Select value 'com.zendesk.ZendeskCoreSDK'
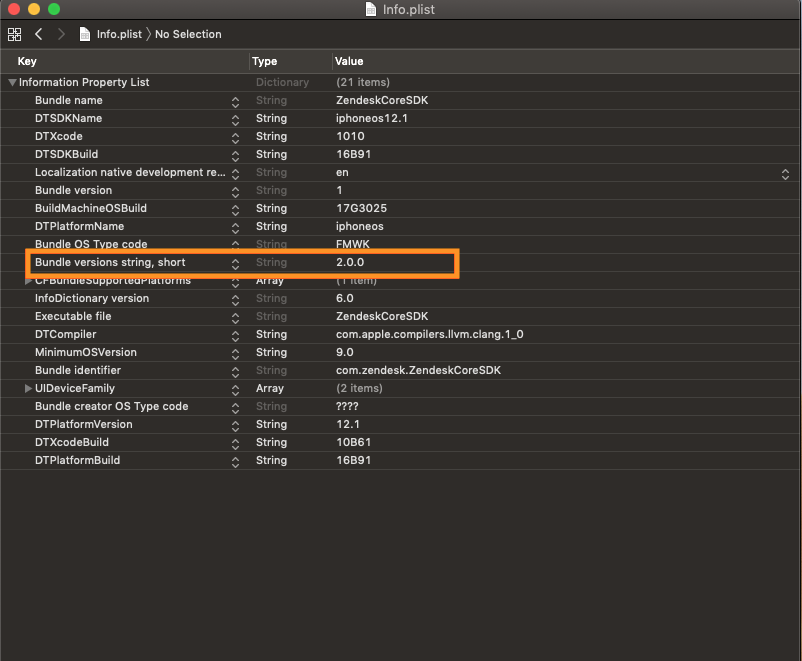This screenshot has height=661, width=802. coord(418,370)
